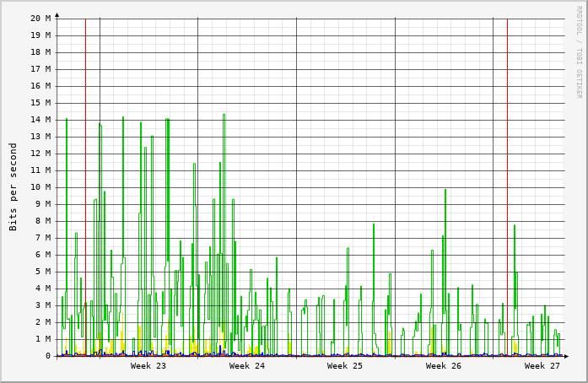Screen dimensions: 588x383
Task: Click the "18 M" y-axis label
Action: (x=40, y=52)
